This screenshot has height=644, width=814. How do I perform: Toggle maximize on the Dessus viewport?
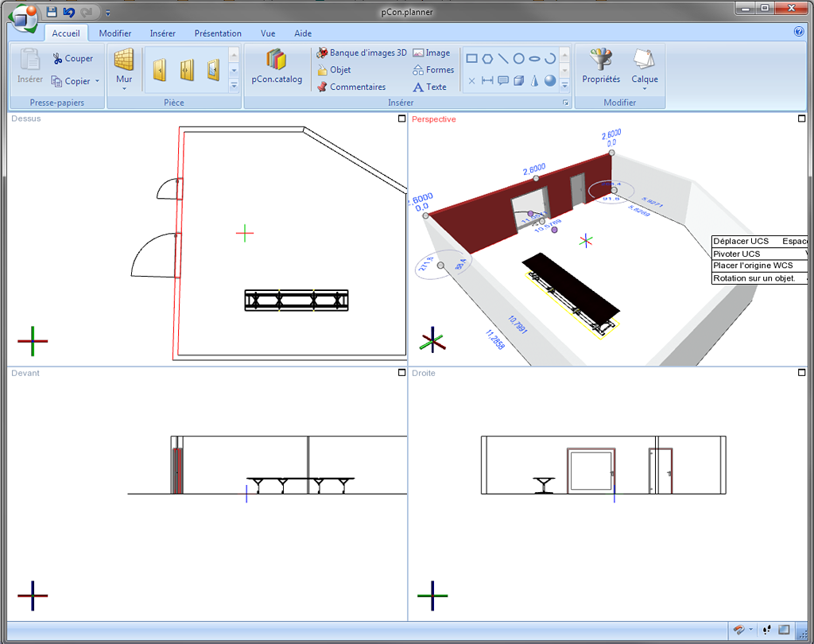click(x=402, y=118)
